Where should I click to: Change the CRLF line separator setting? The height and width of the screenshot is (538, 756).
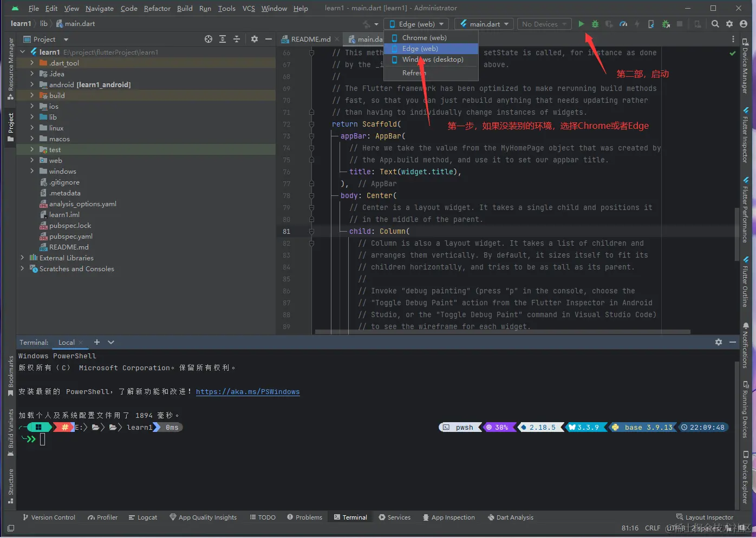[653, 528]
